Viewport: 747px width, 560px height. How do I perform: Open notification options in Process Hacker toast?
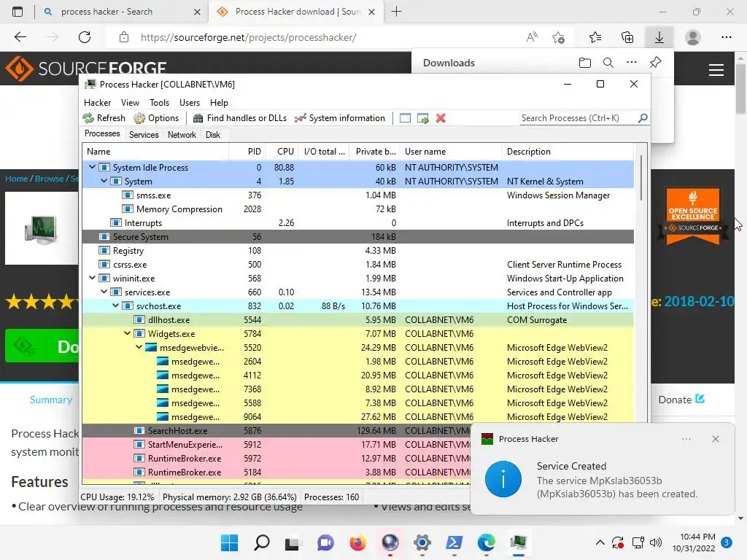pos(686,439)
